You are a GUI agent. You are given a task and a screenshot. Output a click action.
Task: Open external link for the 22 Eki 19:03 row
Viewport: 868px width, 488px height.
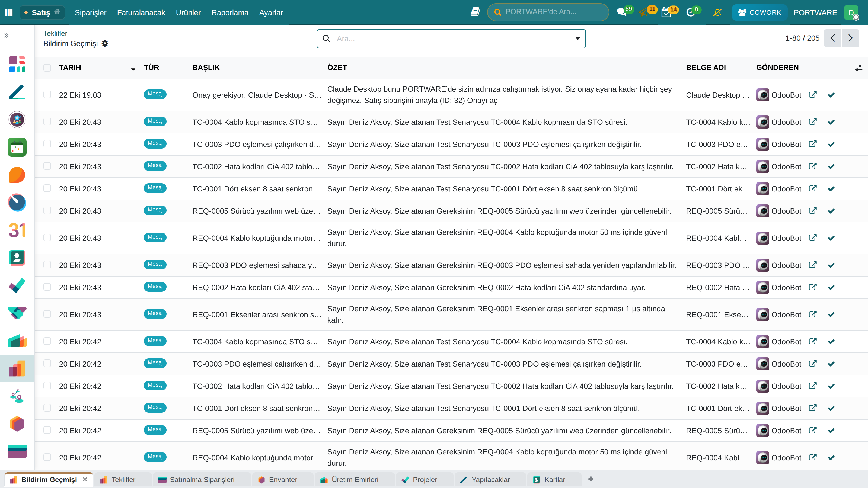[813, 95]
